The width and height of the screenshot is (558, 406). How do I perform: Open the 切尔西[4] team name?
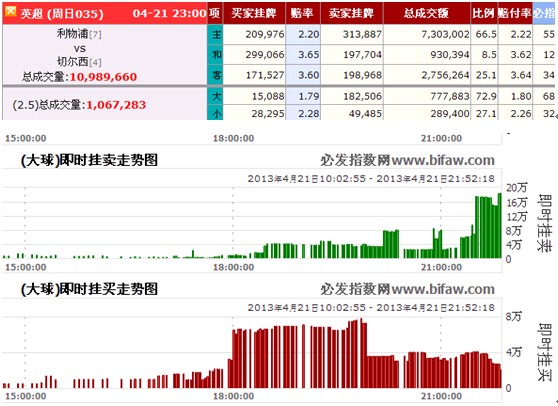(x=79, y=62)
